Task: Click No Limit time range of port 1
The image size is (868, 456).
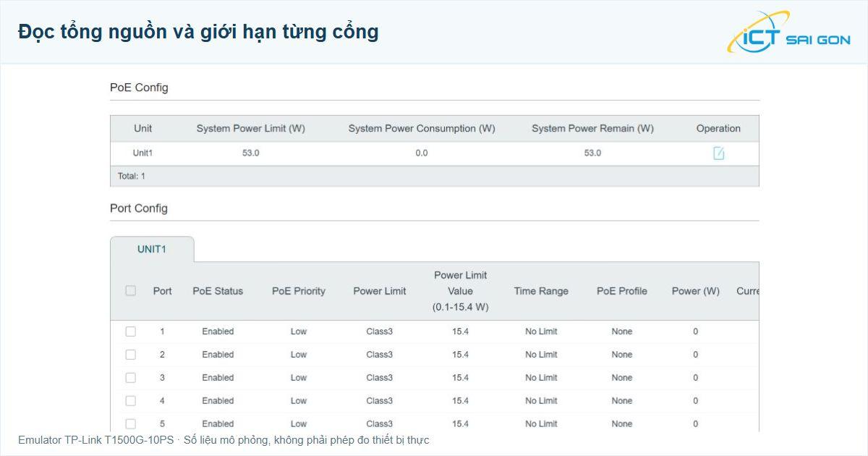Action: click(x=541, y=332)
